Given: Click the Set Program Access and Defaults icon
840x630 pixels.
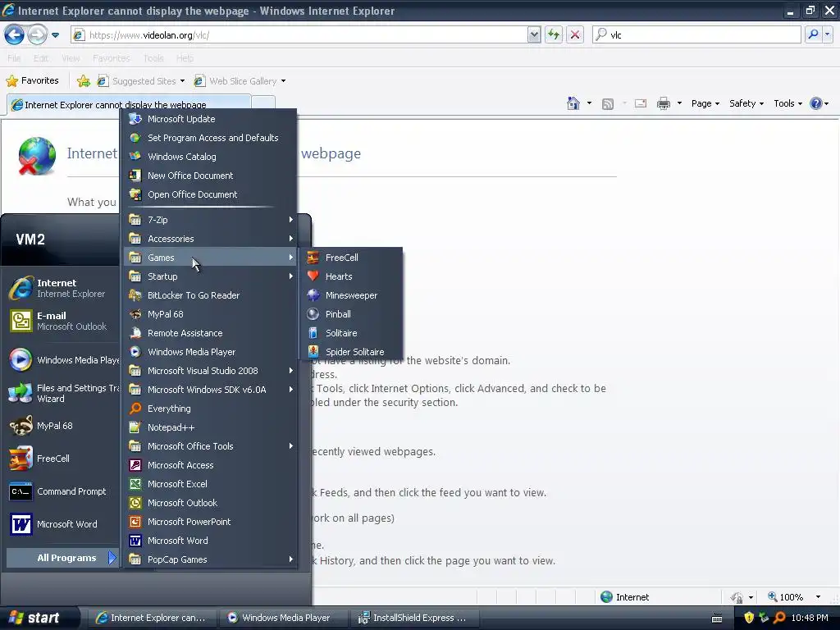Looking at the screenshot, I should coord(135,138).
